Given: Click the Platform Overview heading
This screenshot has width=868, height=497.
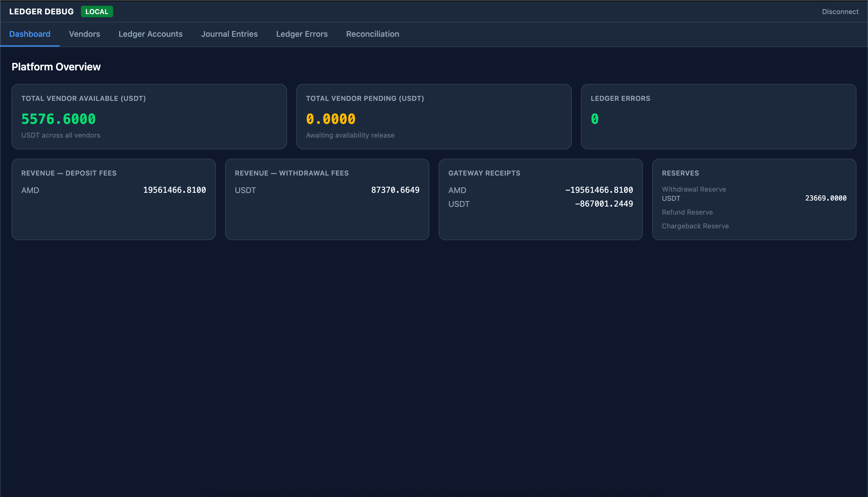Looking at the screenshot, I should [x=56, y=67].
